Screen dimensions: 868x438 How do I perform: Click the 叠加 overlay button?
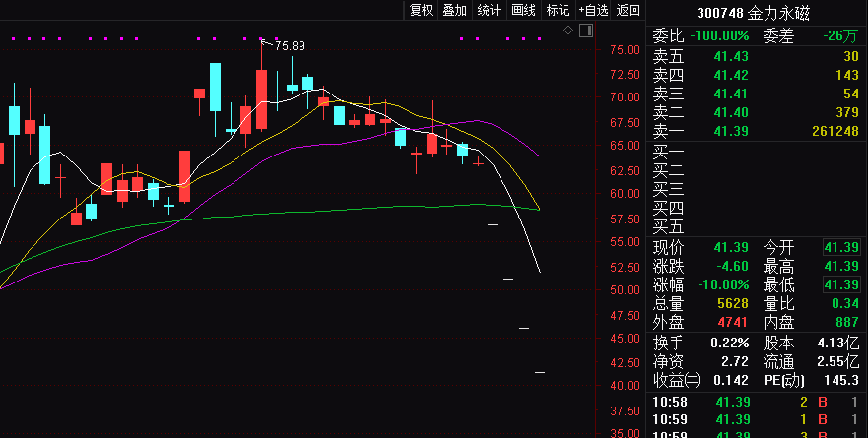pos(455,10)
